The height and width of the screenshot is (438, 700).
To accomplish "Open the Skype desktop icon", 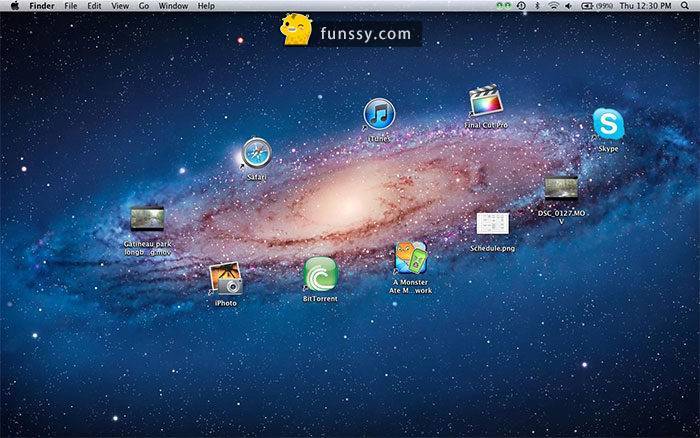I will 608,124.
